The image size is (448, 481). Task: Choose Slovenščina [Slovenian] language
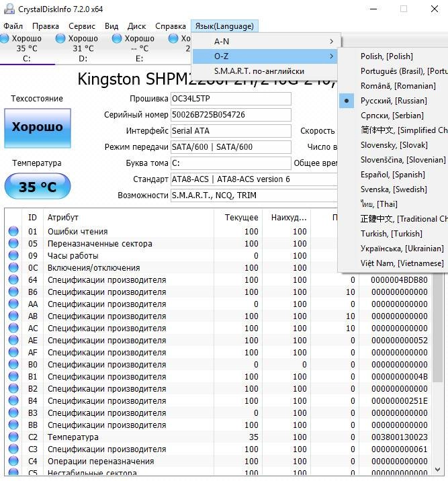394,160
